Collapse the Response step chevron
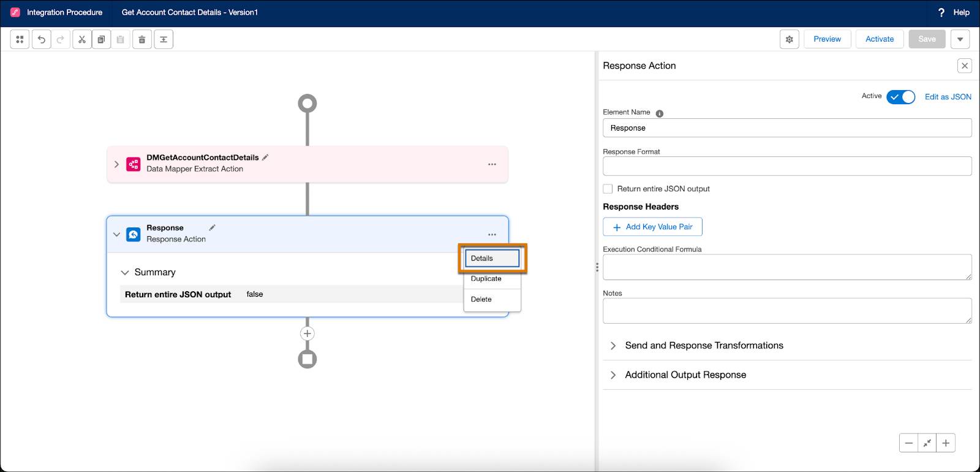The width and height of the screenshot is (980, 472). click(116, 234)
